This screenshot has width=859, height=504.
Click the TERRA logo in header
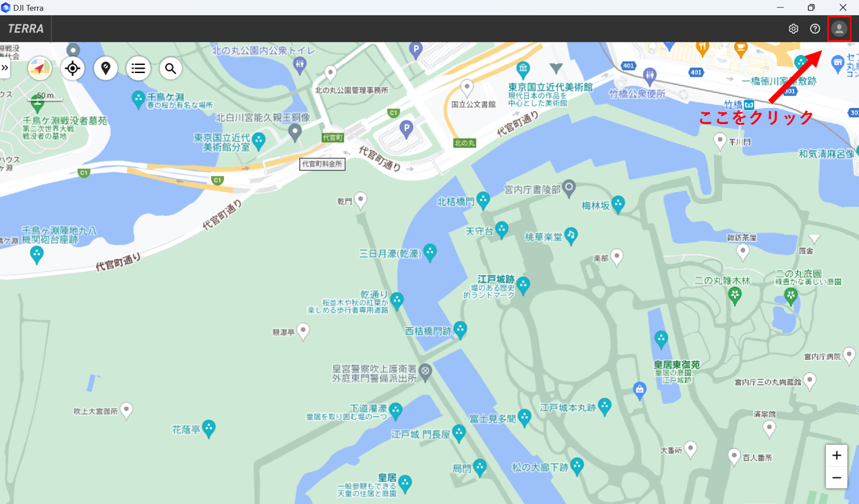pyautogui.click(x=26, y=29)
